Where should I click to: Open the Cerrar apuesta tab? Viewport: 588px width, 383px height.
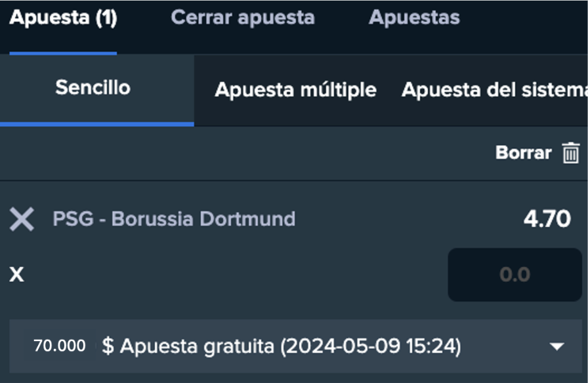point(243,18)
